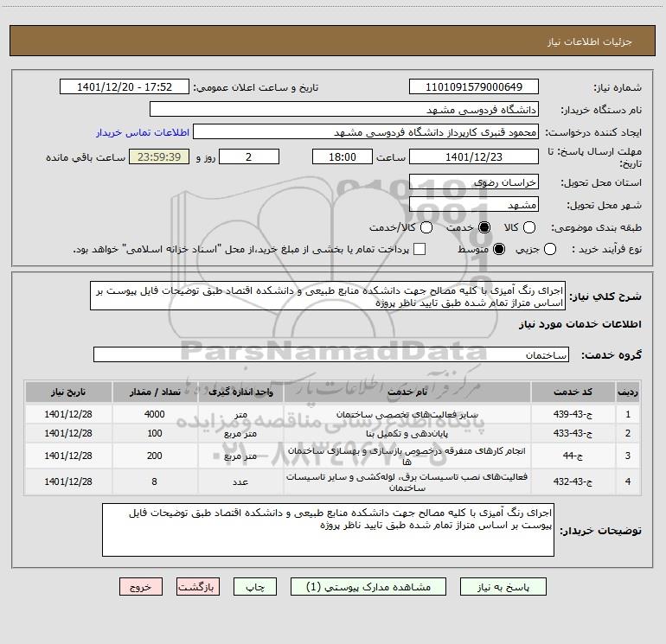Click انجام کارهای متفرقه بازسازی row name
Viewport: 666px width, 644px height.
[x=407, y=456]
